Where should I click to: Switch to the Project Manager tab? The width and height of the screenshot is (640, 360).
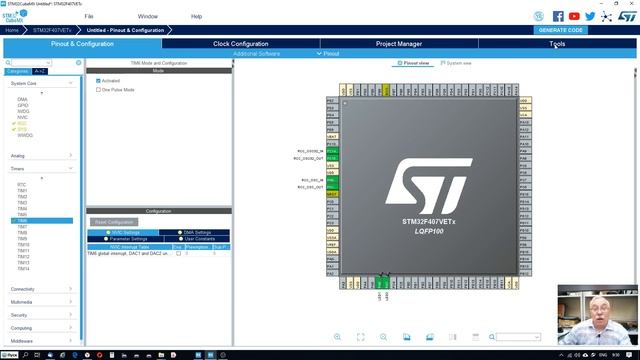399,44
